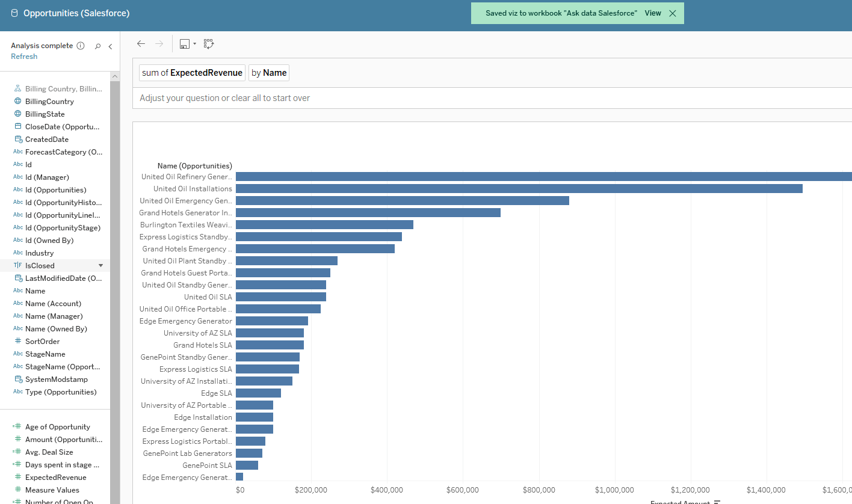This screenshot has width=852, height=504.
Task: Click the save viz icon in the toolbar
Action: [x=184, y=43]
